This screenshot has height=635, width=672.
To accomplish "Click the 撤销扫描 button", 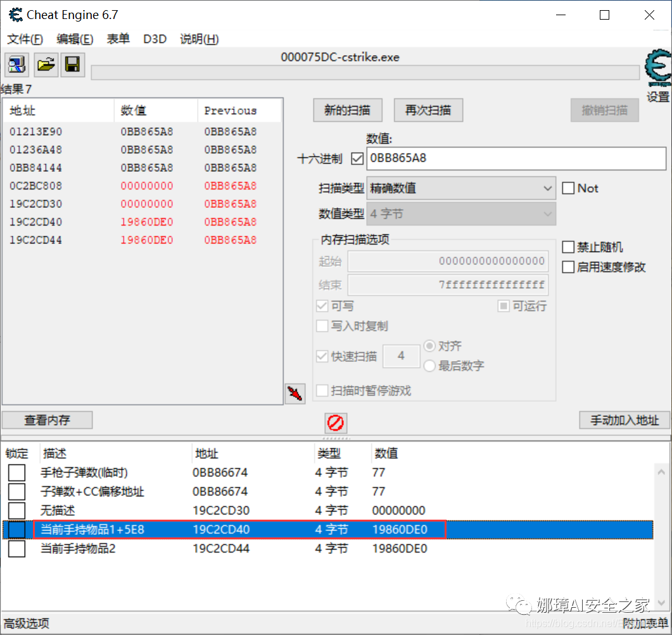I will pos(604,110).
